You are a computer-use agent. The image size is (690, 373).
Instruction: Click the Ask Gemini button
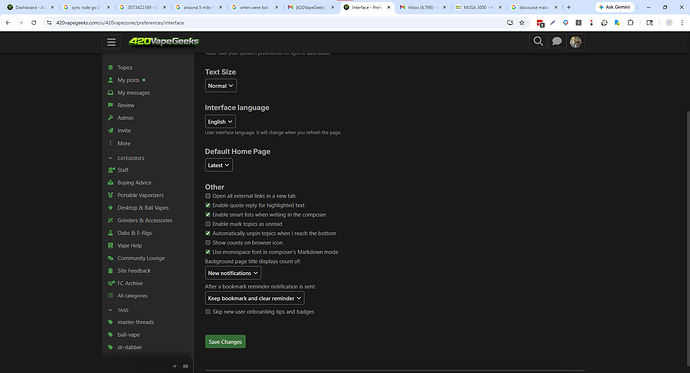615,7
